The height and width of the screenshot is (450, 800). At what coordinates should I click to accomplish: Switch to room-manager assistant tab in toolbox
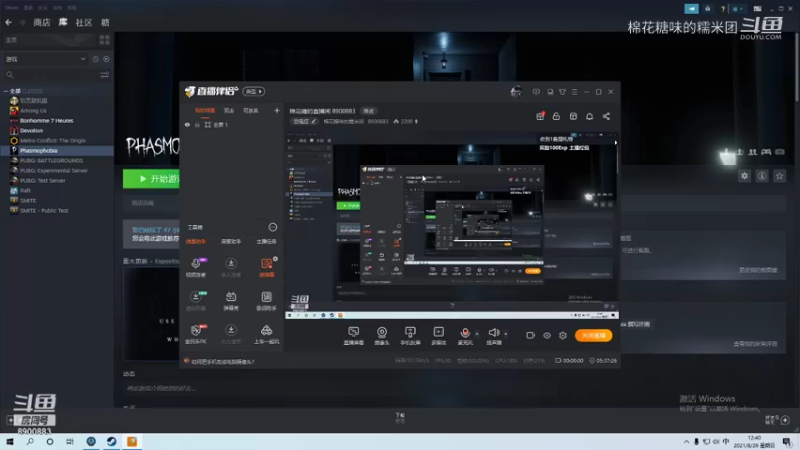[x=231, y=241]
